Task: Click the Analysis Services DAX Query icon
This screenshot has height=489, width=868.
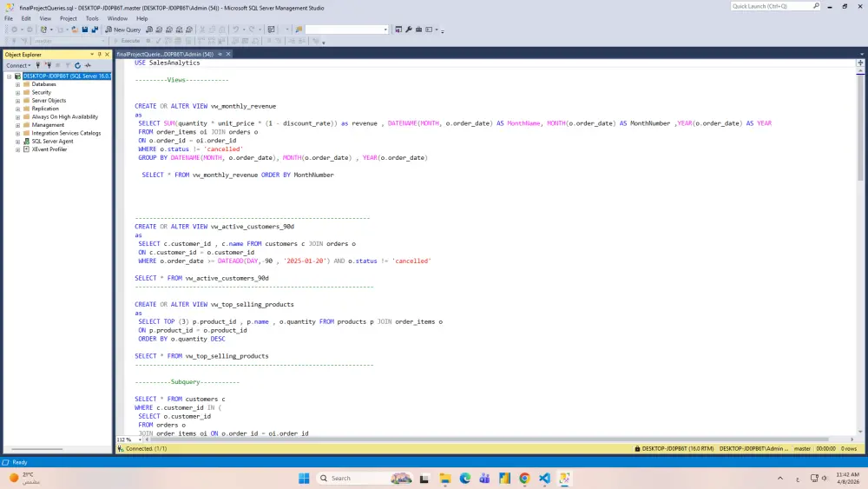Action: [x=188, y=30]
